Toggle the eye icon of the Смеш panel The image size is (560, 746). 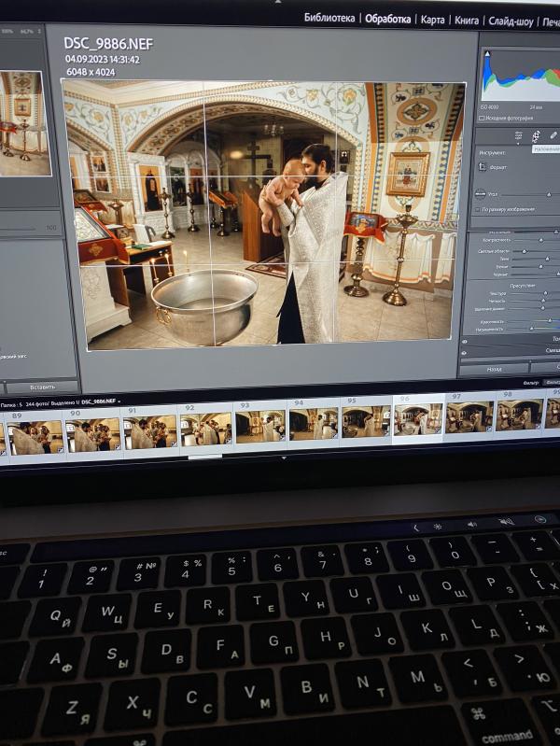[465, 352]
